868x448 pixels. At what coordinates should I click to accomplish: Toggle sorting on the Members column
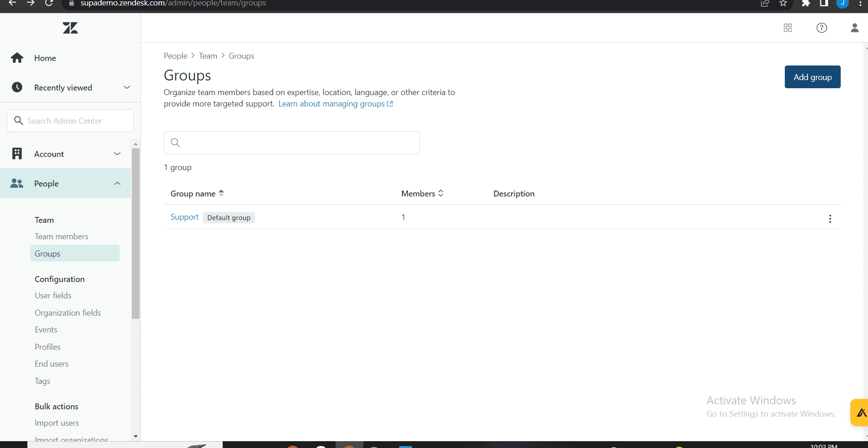[441, 193]
